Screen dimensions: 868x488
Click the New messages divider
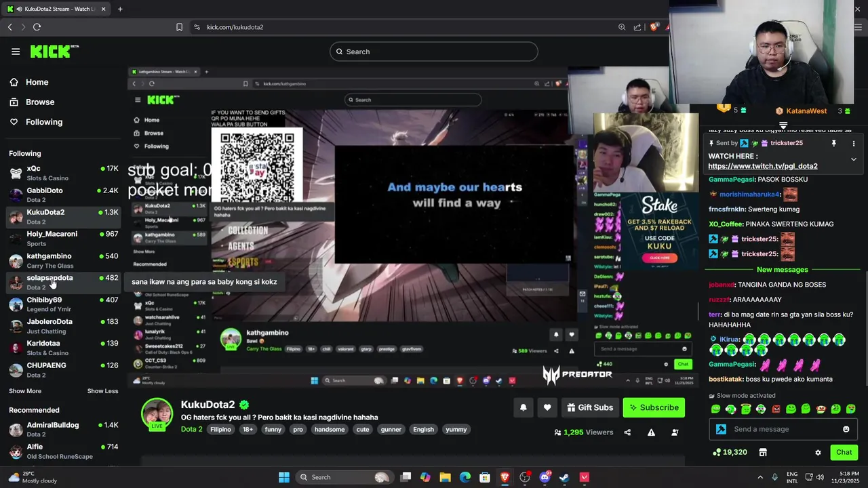(x=782, y=270)
